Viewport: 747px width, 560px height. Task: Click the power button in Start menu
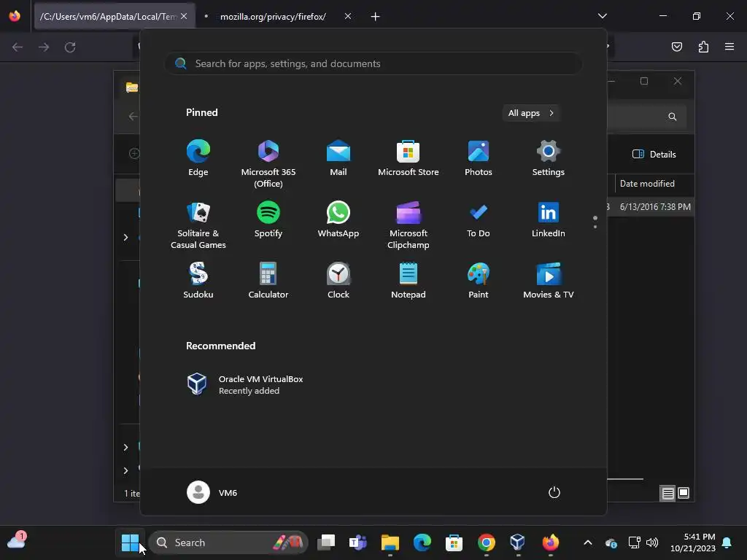click(x=554, y=492)
